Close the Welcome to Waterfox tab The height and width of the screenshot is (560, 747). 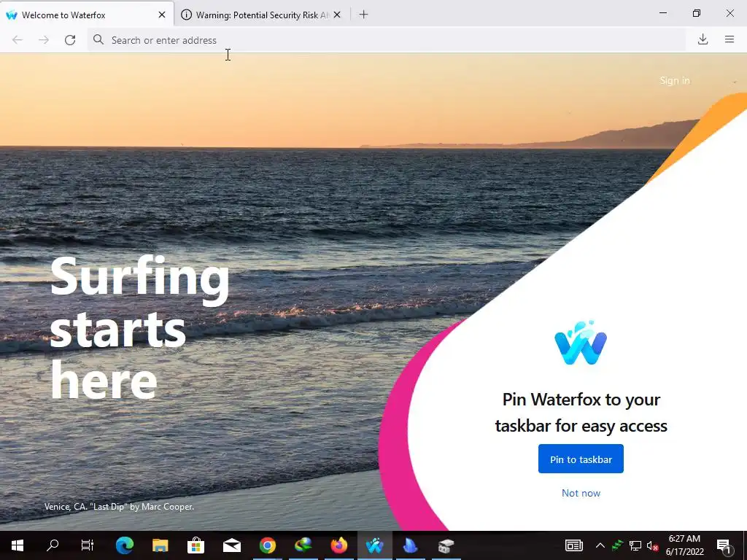point(162,15)
